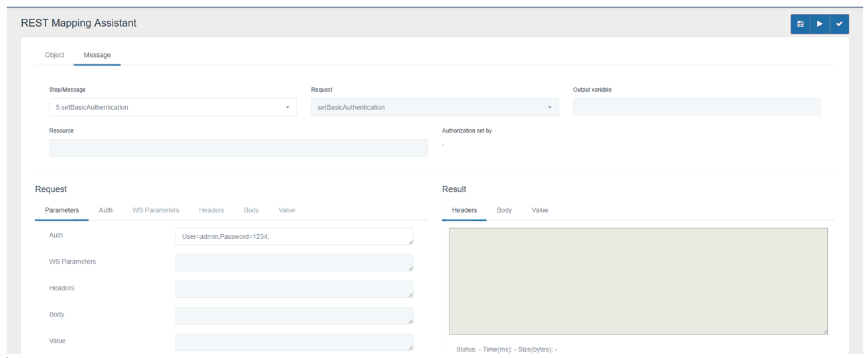The image size is (868, 358).
Task: Open the Request Parameters tab
Action: pos(62,210)
